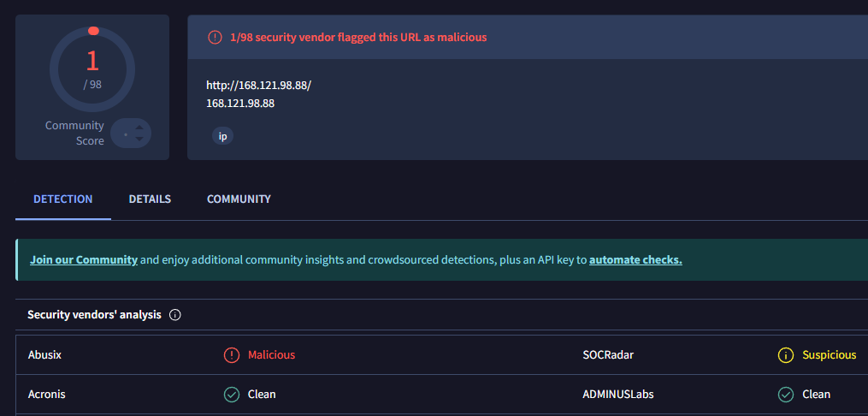The height and width of the screenshot is (416, 868).
Task: Click the green Clean checkmark for ADMINUSLabs
Action: coord(785,395)
